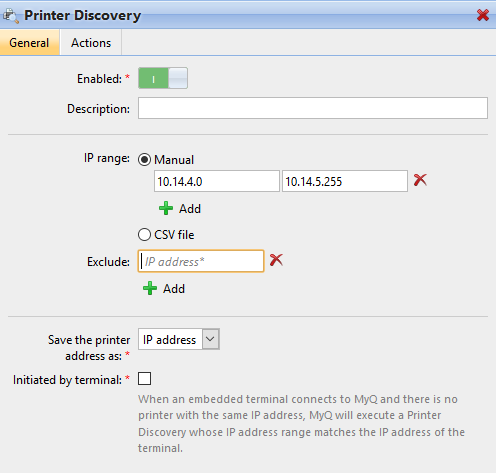Click the Add label under the IP range row
This screenshot has width=496, height=473.
pyautogui.click(x=190, y=209)
